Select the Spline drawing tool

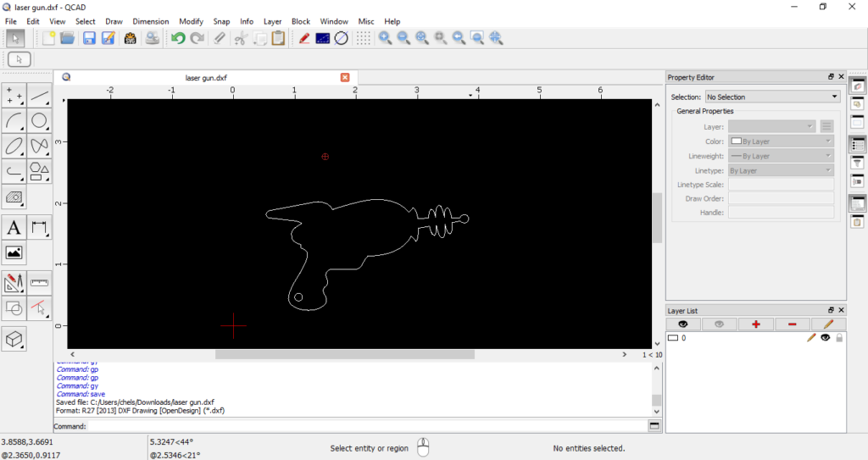coord(39,147)
